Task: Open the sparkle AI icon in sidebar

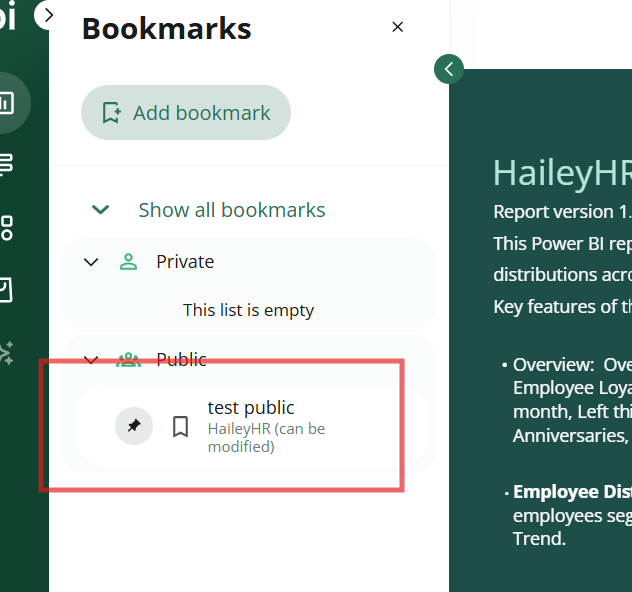Action: tap(6, 353)
